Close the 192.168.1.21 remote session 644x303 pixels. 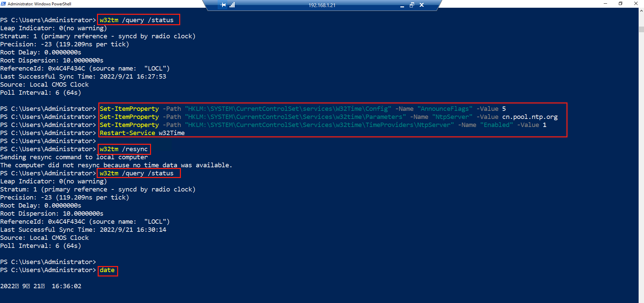[x=422, y=5]
